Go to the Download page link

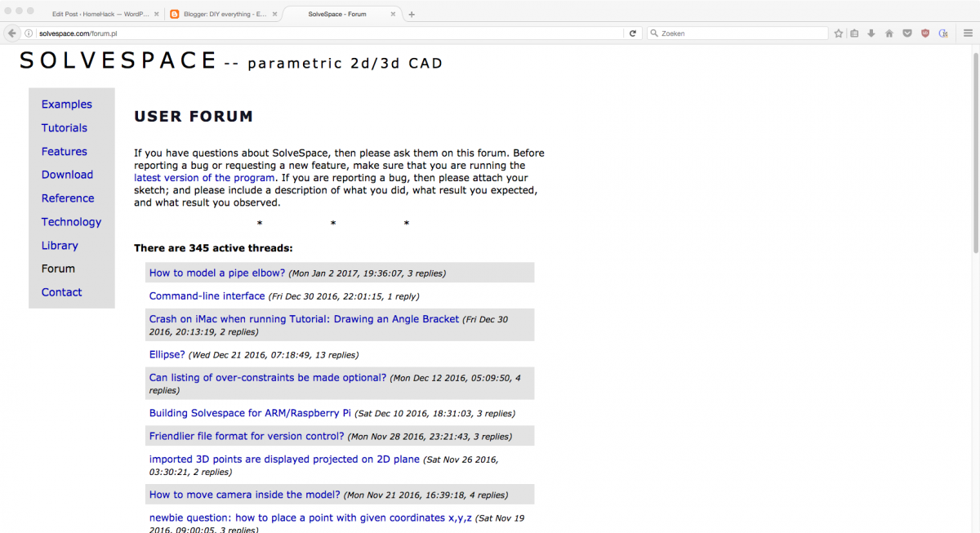click(67, 175)
